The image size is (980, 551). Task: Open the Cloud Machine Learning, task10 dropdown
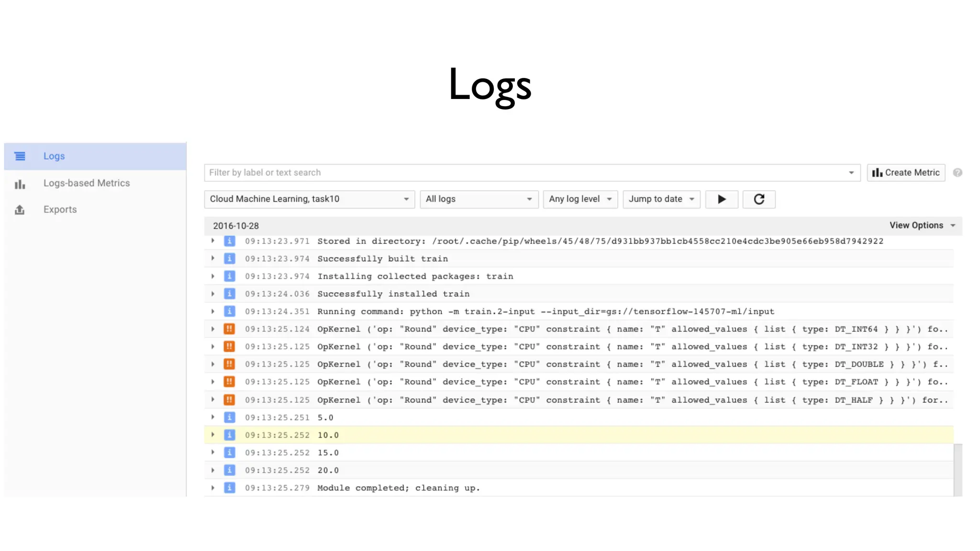(310, 199)
